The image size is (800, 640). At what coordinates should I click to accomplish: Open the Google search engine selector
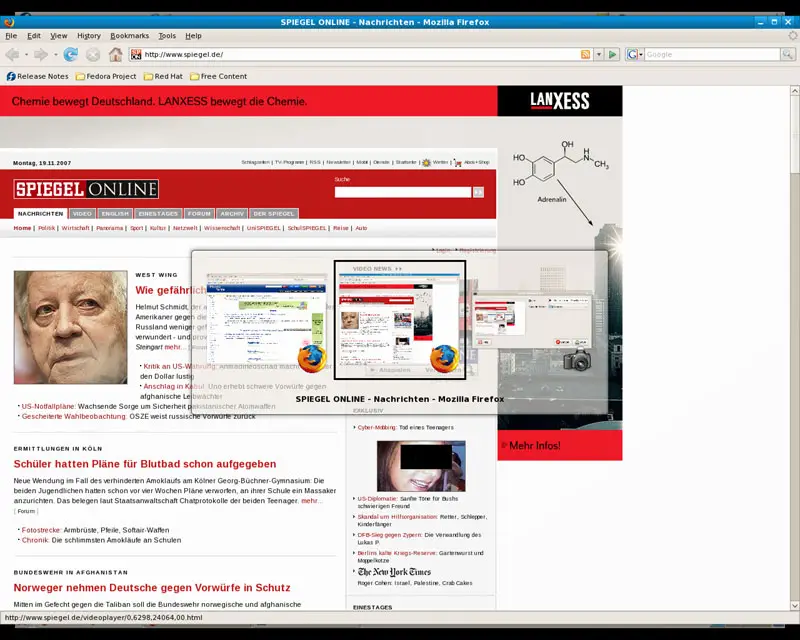635,54
